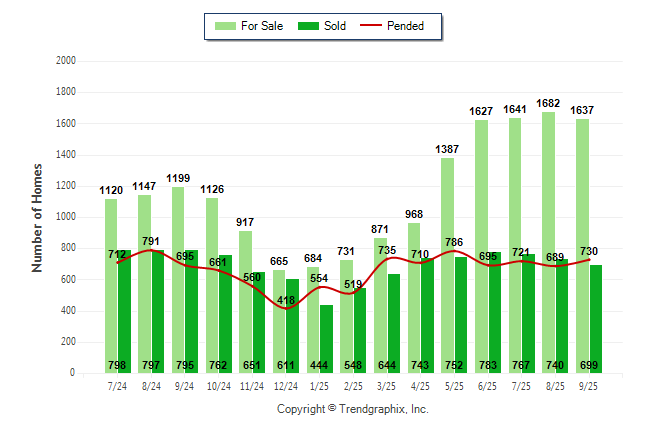646x434 pixels.
Task: Click the Number of Homes axis title
Action: 37,217
